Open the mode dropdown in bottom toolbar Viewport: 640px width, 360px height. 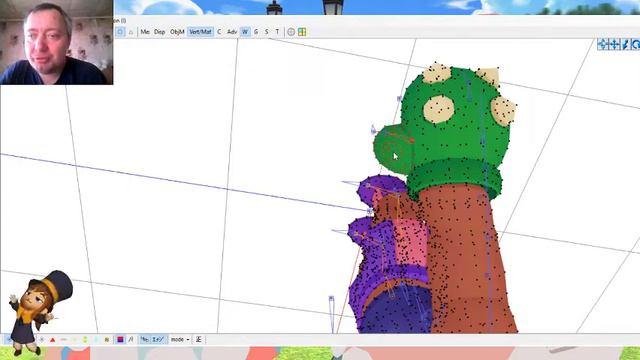coord(180,340)
